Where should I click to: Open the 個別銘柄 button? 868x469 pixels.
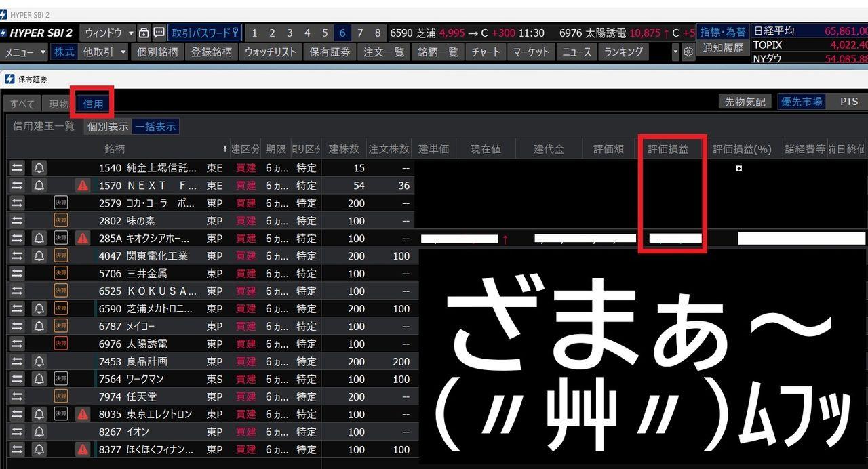[x=157, y=52]
